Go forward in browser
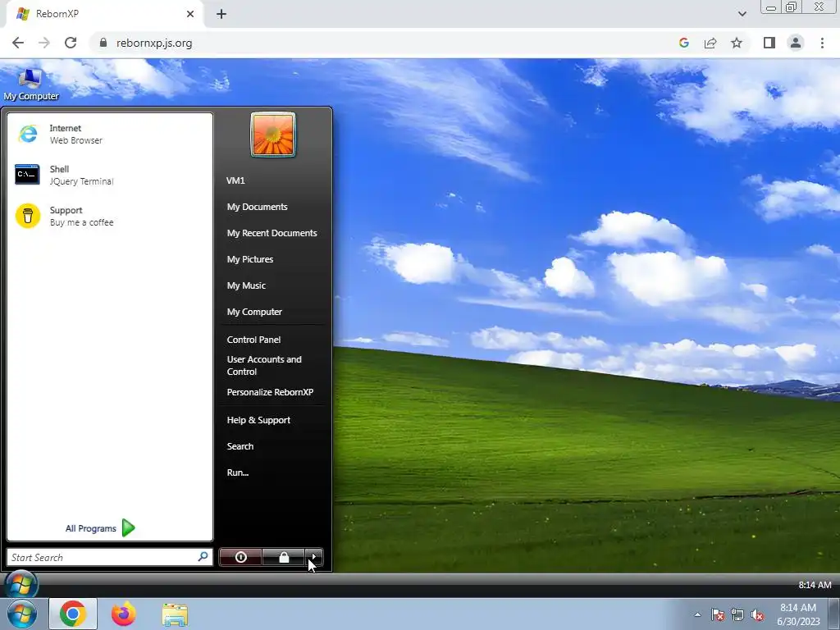 coord(44,43)
